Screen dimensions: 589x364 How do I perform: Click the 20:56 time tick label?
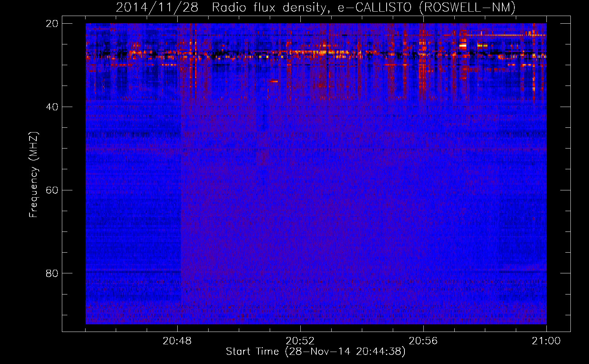(x=423, y=341)
